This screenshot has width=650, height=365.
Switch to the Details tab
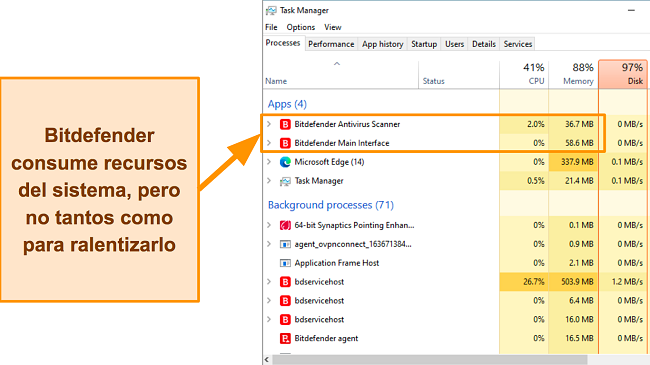pyautogui.click(x=484, y=44)
